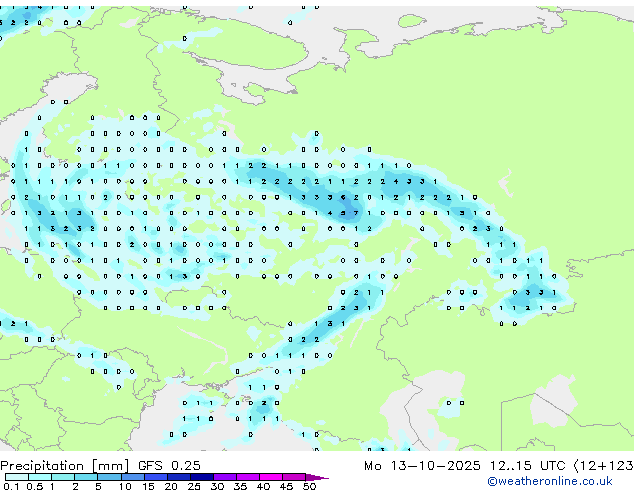Click the "50" legend scale label
Image resolution: width=634 pixels, height=490 pixels.
pos(309,486)
